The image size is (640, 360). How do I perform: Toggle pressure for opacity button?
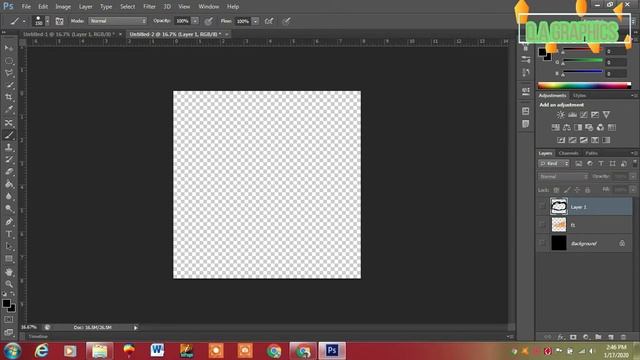[x=209, y=21]
